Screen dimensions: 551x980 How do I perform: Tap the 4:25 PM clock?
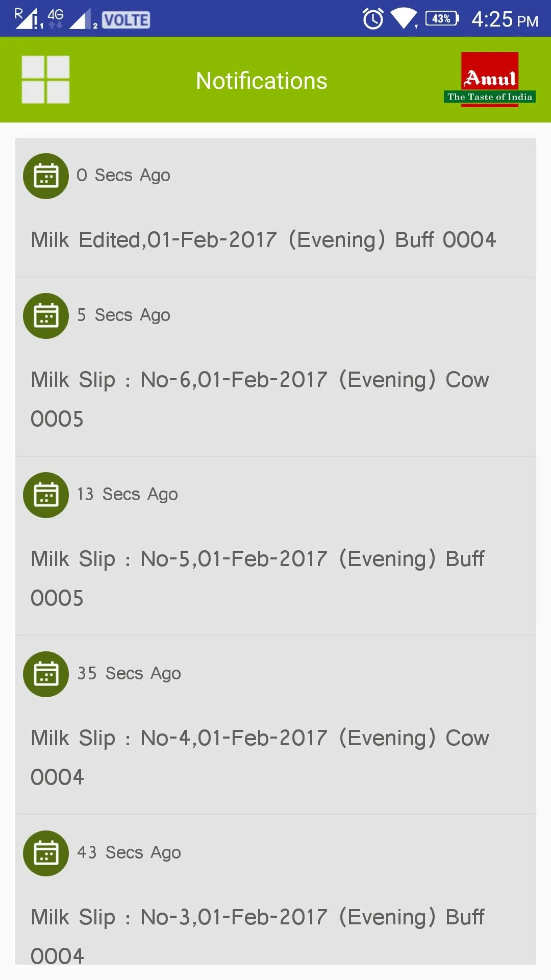tap(505, 19)
